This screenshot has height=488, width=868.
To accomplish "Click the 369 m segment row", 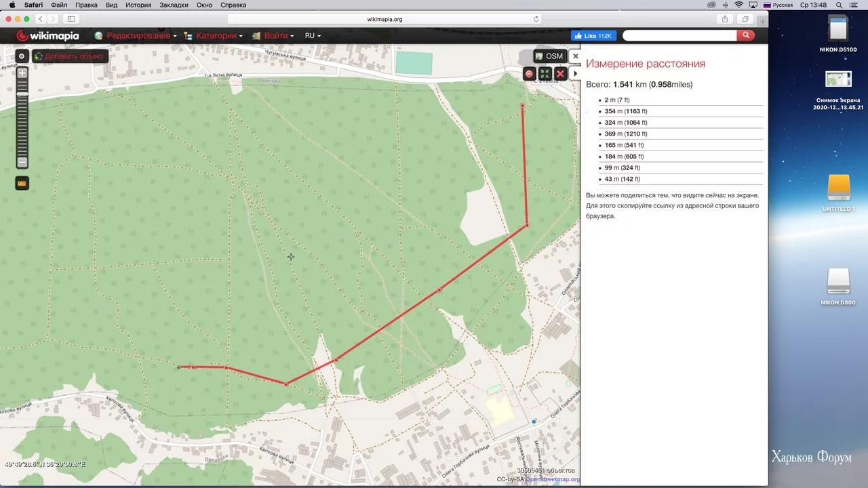I will (x=680, y=134).
